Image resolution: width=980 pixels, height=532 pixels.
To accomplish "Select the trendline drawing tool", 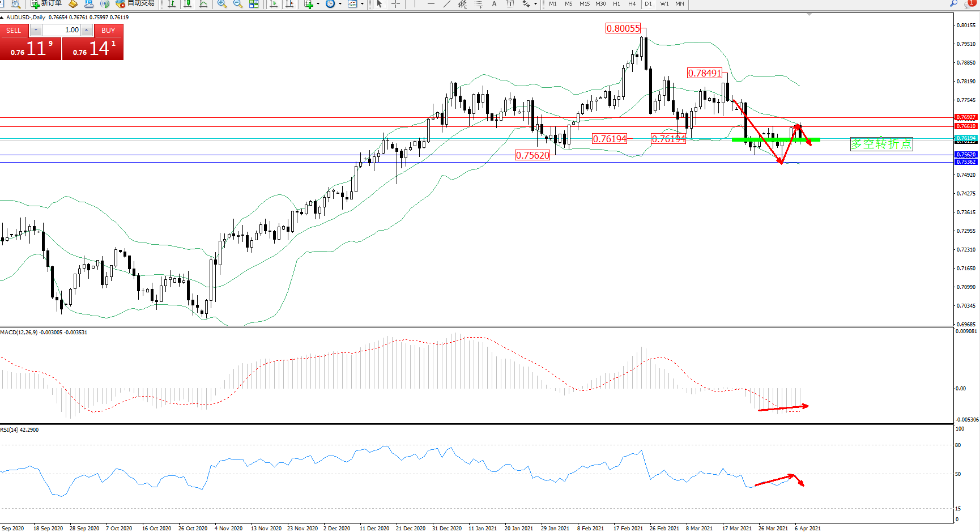I will [x=447, y=4].
